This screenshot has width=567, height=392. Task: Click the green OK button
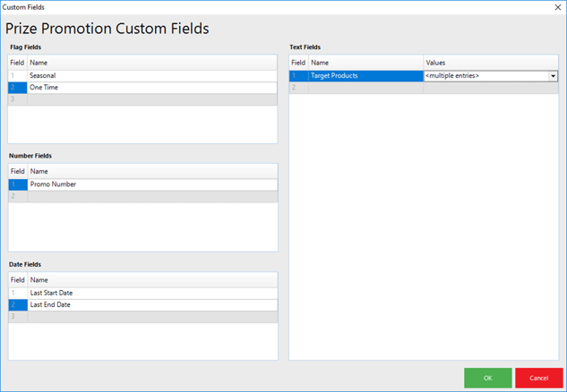point(488,378)
